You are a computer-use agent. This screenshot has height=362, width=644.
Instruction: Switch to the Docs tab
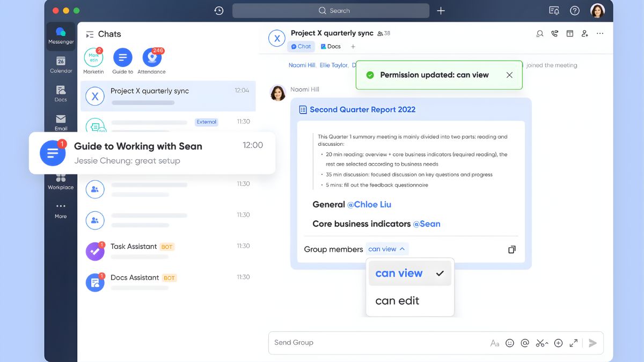coord(331,47)
